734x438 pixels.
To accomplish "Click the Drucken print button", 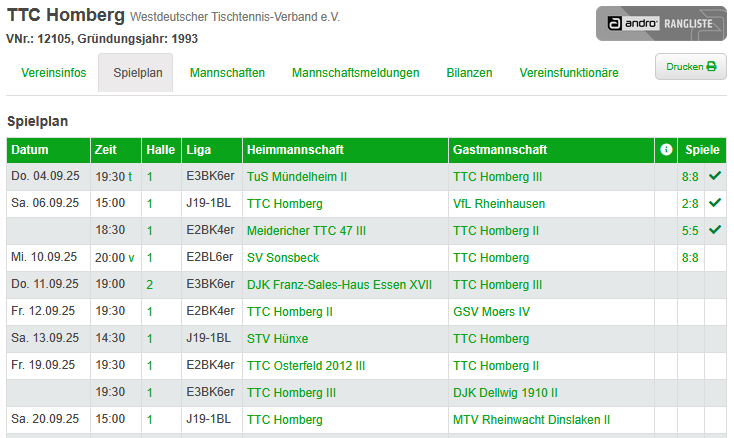I will coord(690,66).
